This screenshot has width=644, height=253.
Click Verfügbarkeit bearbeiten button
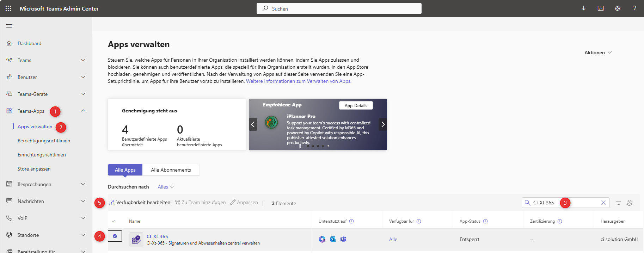[140, 202]
